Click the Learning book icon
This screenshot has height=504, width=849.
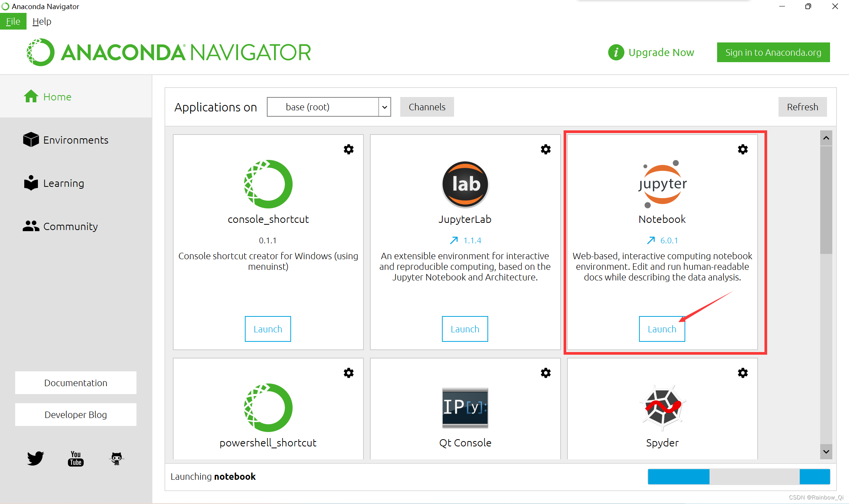click(31, 183)
